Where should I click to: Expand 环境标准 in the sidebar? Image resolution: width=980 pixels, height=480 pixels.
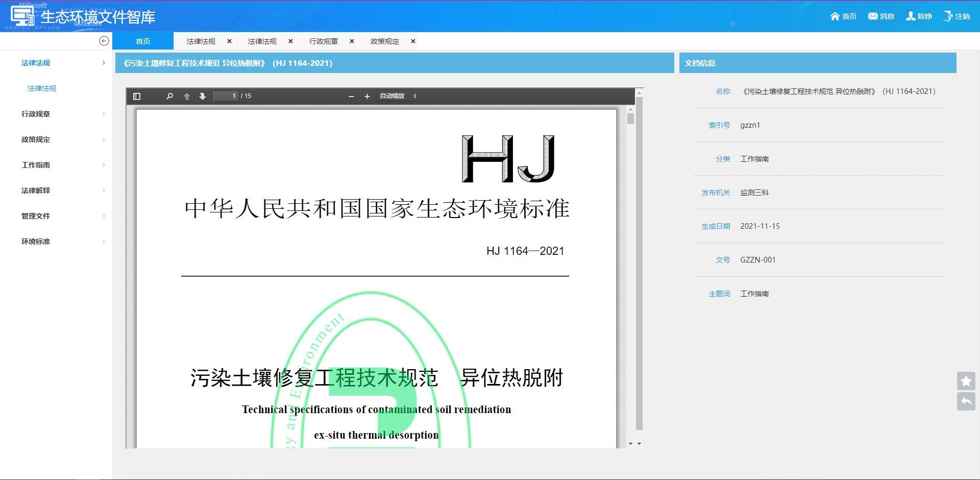(36, 242)
